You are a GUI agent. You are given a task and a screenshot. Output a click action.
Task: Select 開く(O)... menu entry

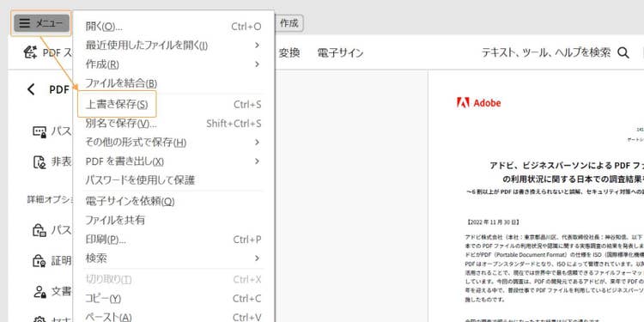[x=173, y=27]
